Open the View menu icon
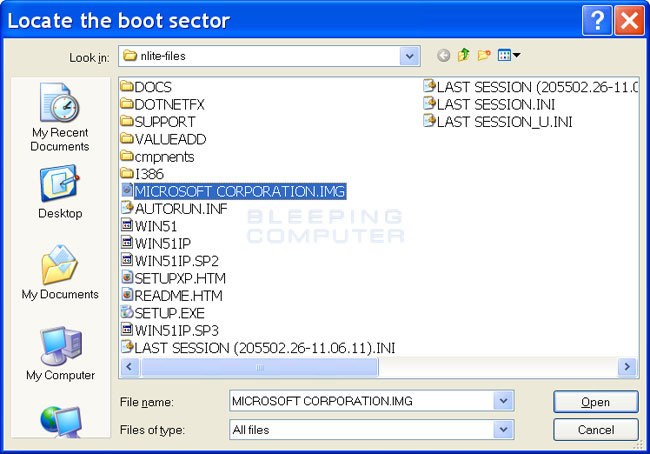The height and width of the screenshot is (454, 650). [x=509, y=55]
